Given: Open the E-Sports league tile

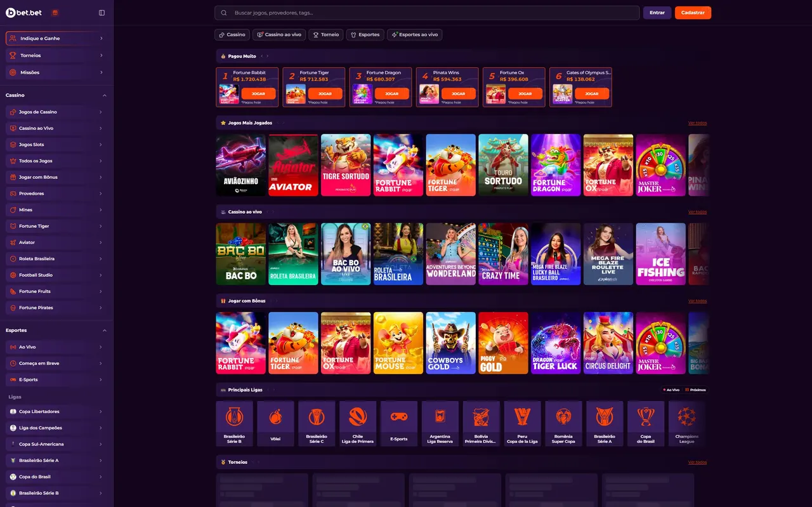Looking at the screenshot, I should click(x=399, y=424).
